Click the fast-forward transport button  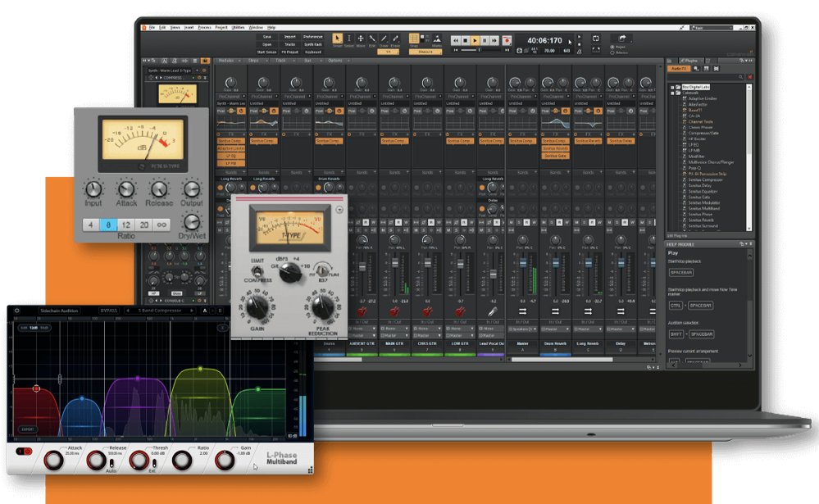[x=494, y=40]
